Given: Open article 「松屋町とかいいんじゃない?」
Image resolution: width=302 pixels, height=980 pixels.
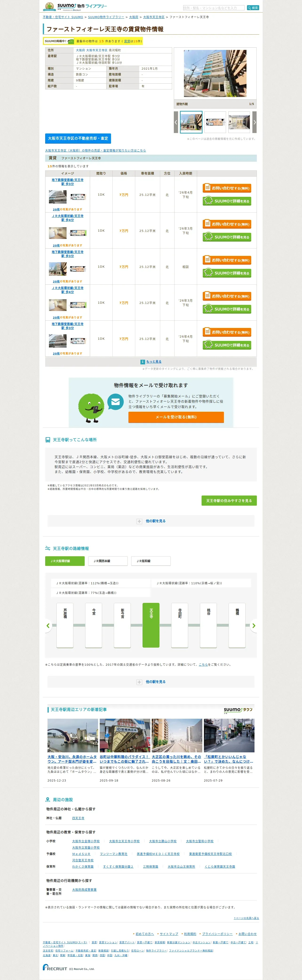Looking at the screenshot, I should (x=228, y=759).
